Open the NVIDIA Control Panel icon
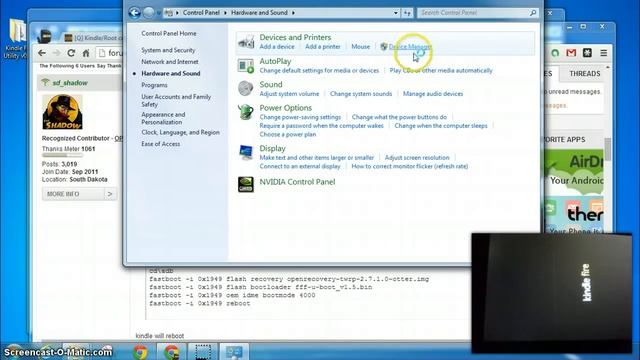 [x=246, y=184]
